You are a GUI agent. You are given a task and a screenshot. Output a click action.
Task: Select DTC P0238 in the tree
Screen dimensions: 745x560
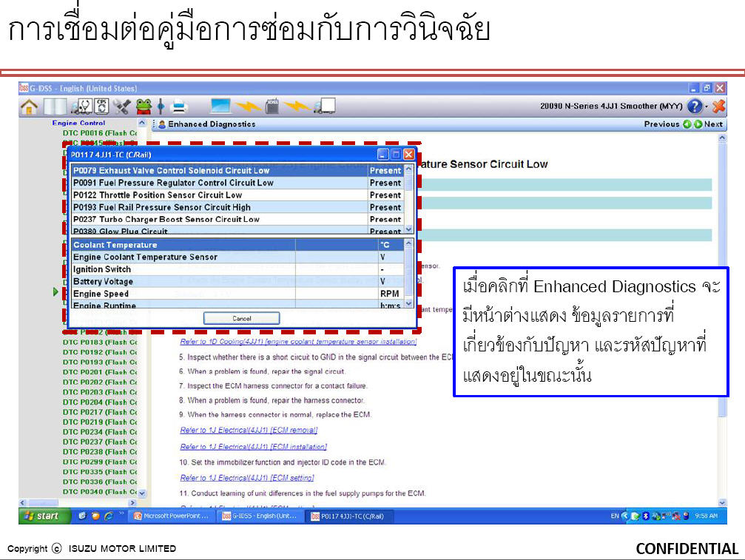click(100, 452)
